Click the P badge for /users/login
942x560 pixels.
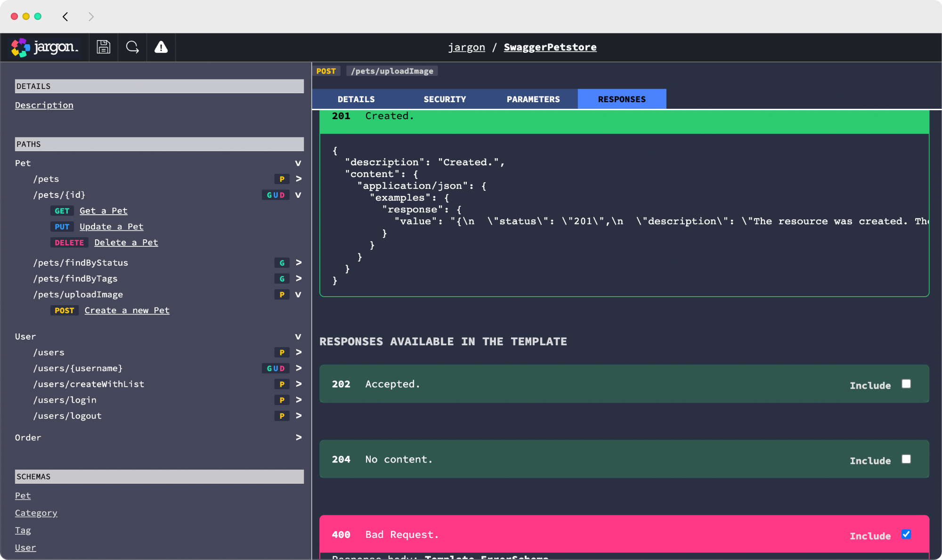(282, 400)
